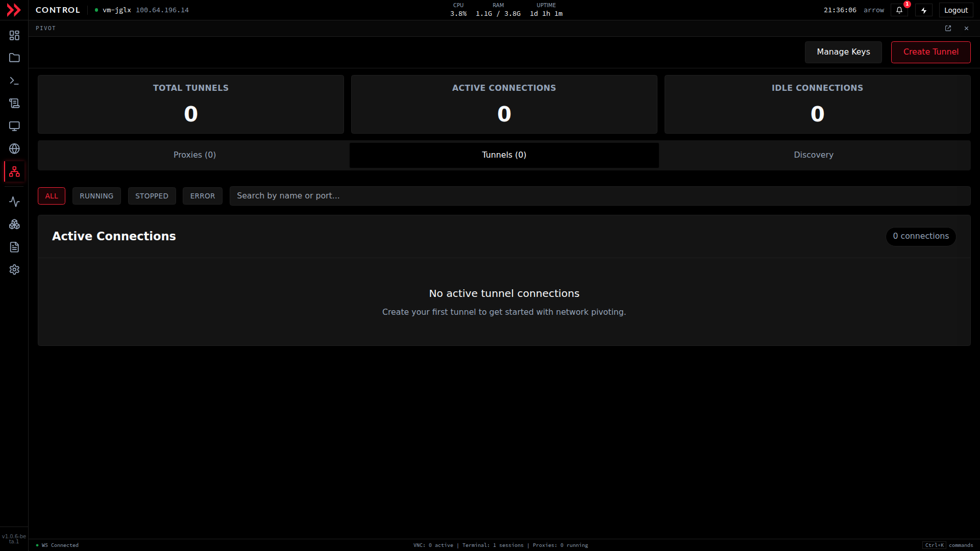Image resolution: width=980 pixels, height=551 pixels.
Task: Log out using the Logout button
Action: pyautogui.click(x=955, y=10)
